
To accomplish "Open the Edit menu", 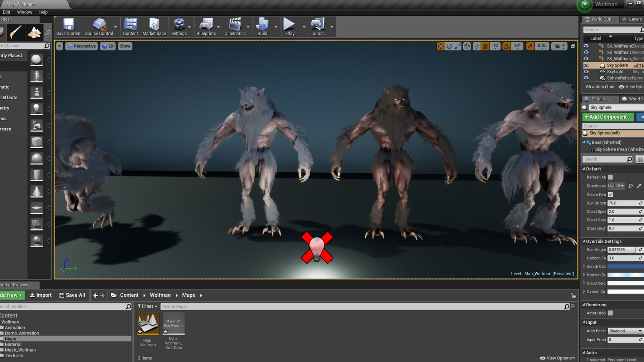I will click(6, 12).
